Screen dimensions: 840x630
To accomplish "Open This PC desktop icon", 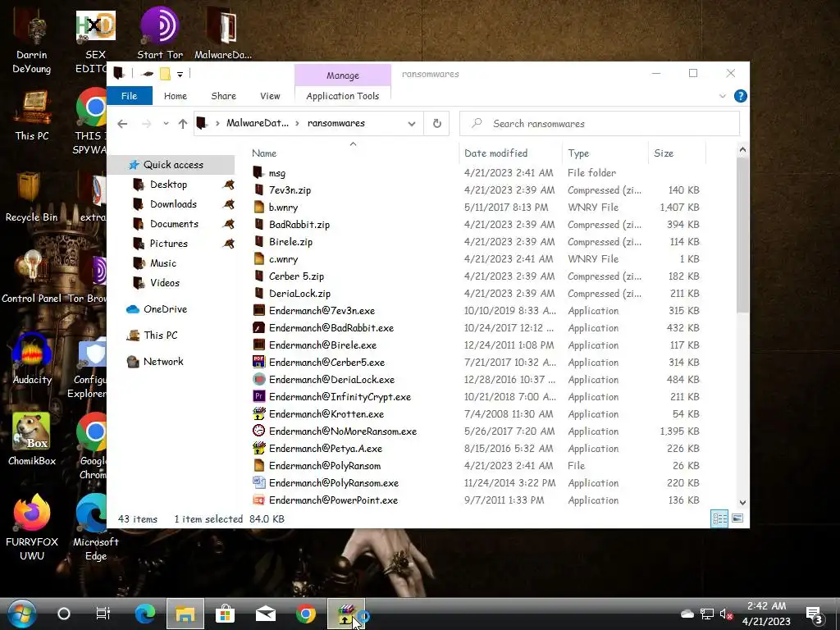I will click(32, 116).
